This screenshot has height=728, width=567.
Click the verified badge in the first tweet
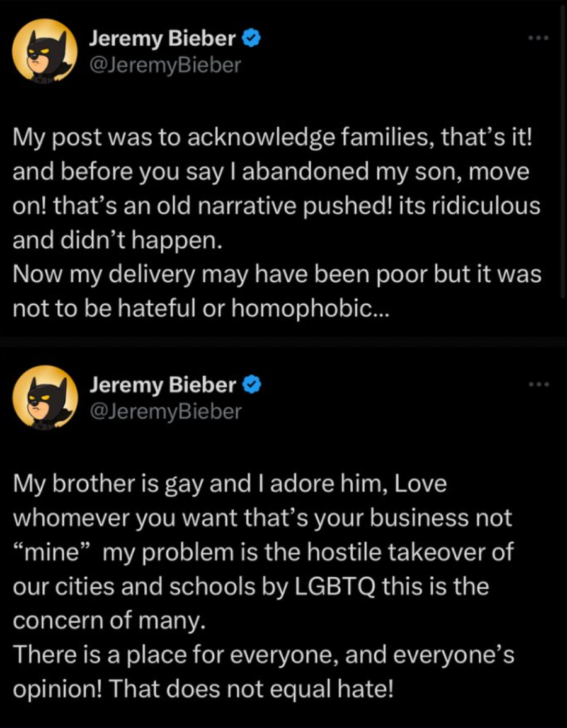252,40
